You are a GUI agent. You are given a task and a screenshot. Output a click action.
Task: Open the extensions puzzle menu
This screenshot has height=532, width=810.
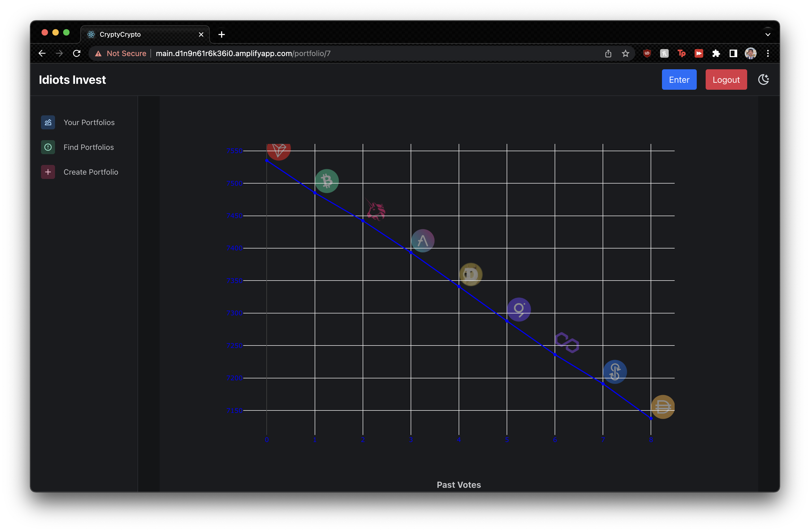coord(716,53)
